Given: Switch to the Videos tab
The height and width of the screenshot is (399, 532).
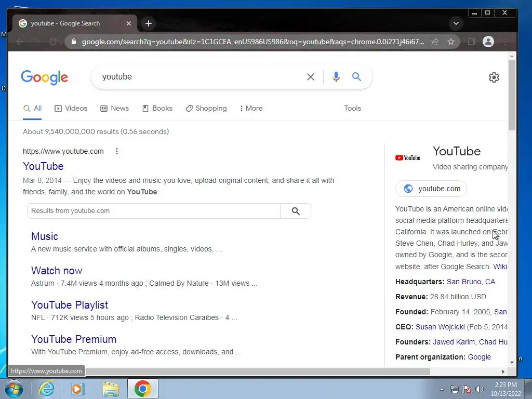Looking at the screenshot, I should pyautogui.click(x=71, y=108).
